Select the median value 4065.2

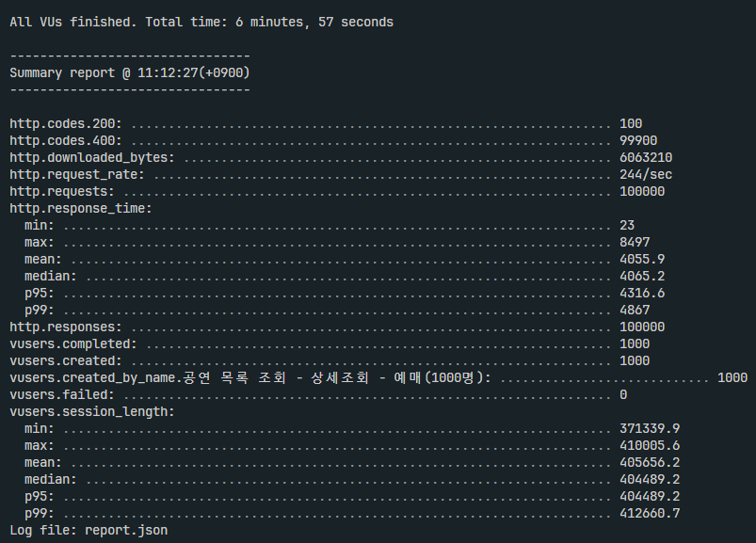(642, 276)
